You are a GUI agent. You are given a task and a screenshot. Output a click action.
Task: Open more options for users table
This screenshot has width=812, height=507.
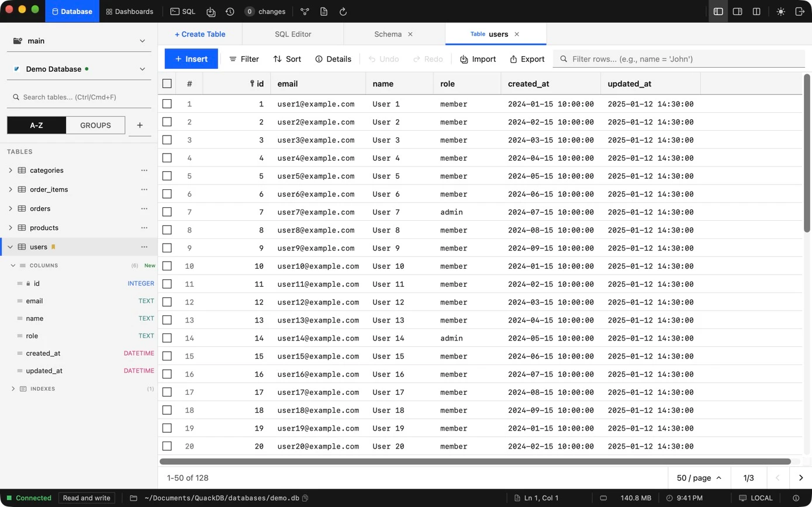coord(144,247)
